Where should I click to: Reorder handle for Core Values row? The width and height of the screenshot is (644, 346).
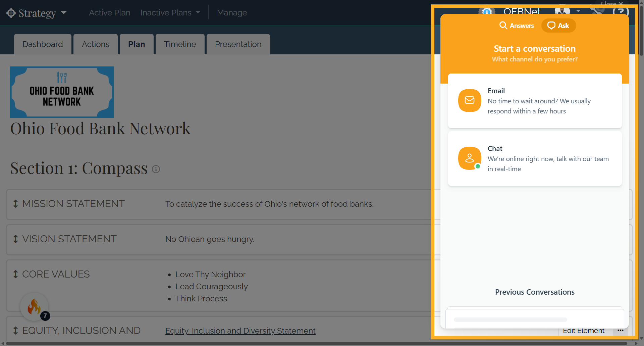click(15, 274)
